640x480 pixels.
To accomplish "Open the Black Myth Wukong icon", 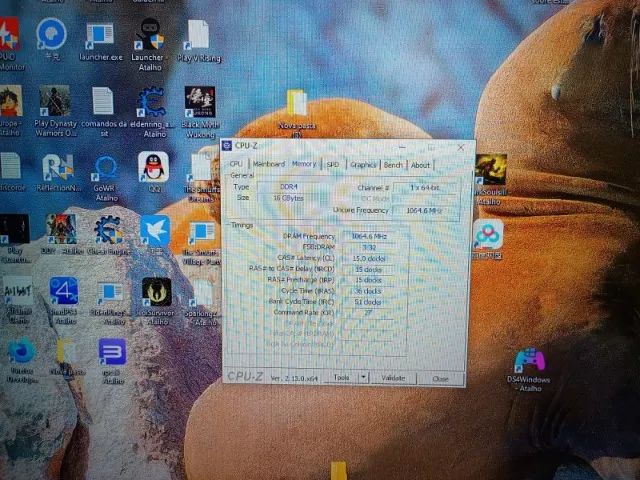I will (200, 112).
